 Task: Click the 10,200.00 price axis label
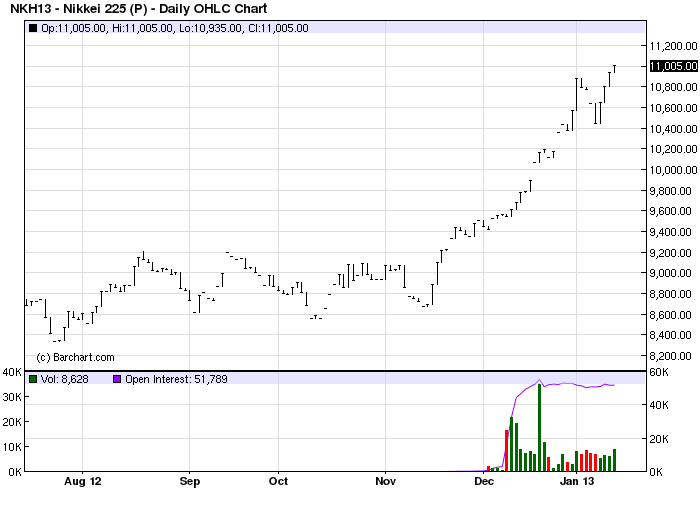[x=673, y=149]
